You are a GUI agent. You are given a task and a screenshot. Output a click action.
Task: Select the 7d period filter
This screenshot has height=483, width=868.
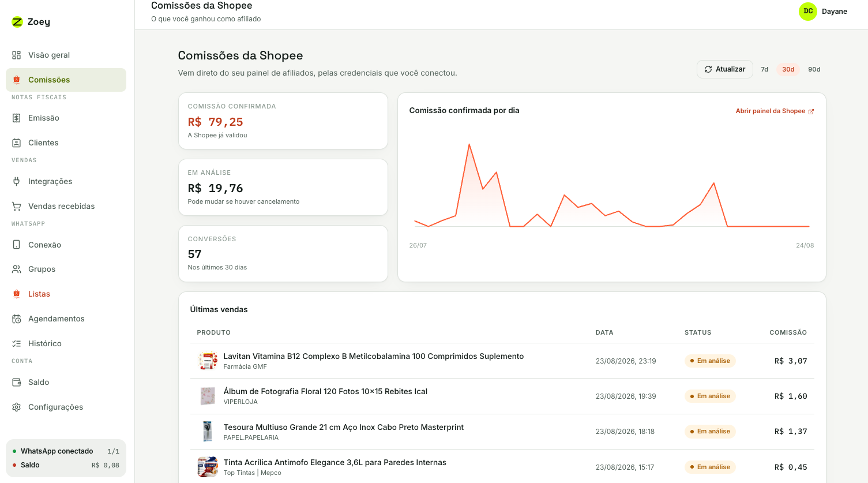765,69
